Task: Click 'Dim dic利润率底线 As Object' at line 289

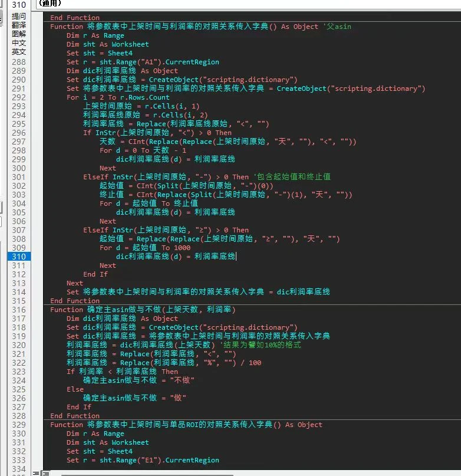Action: click(x=122, y=71)
